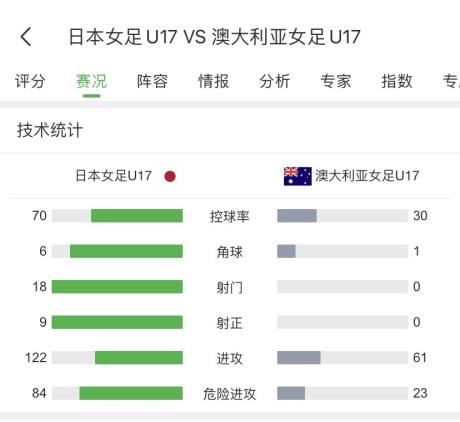This screenshot has height=422, width=460.
Task: Click Japan's green 进攻 bar
Action: point(139,358)
